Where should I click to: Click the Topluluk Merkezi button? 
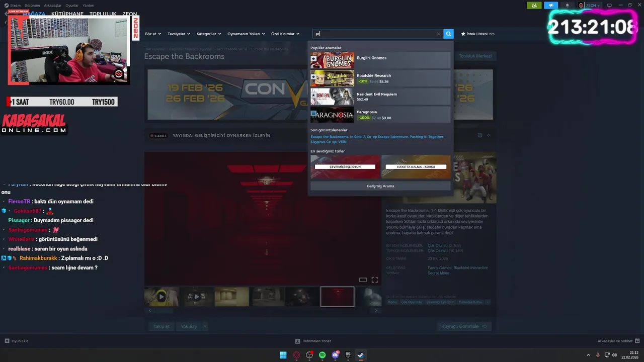click(x=475, y=56)
